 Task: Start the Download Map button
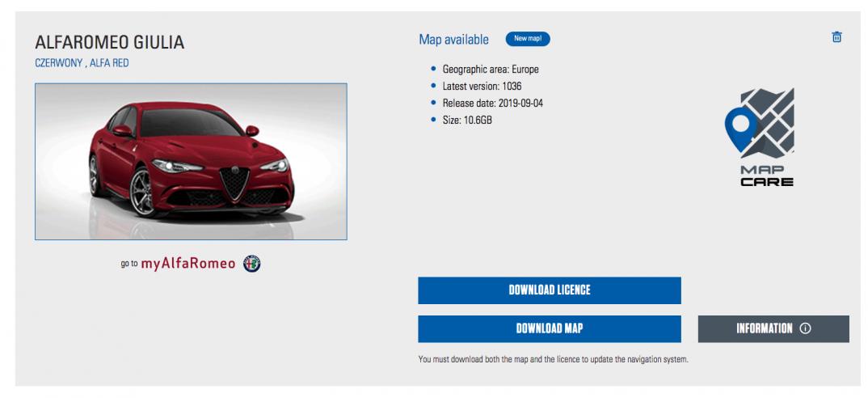pos(549,328)
